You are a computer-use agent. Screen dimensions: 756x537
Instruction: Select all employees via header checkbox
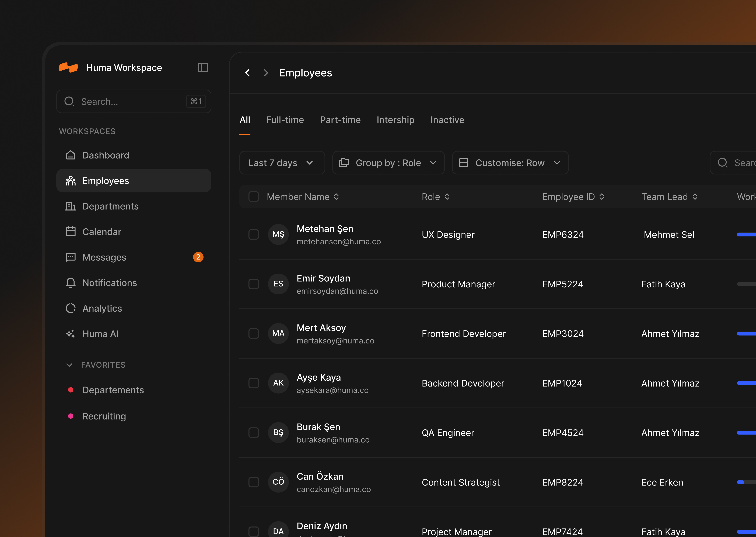(254, 196)
